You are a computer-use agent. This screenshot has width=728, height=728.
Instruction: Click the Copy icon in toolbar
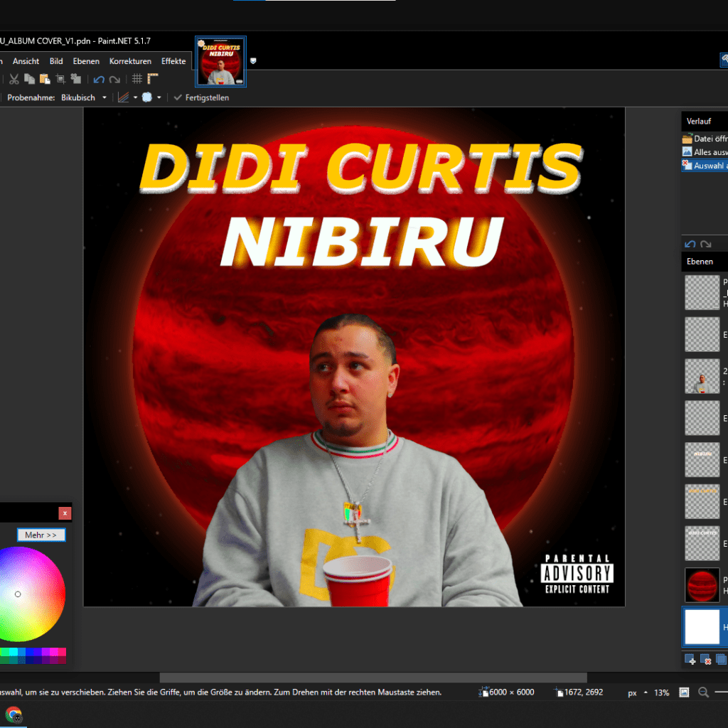[x=29, y=80]
